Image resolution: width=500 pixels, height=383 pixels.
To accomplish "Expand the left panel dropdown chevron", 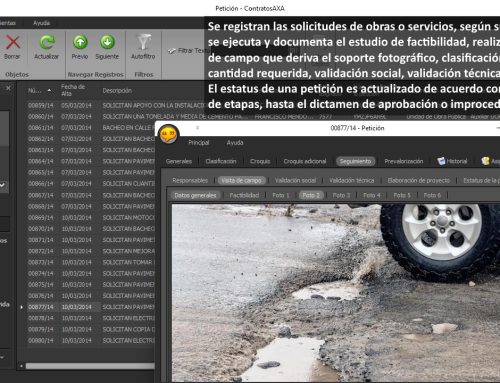I will (x=3, y=185).
